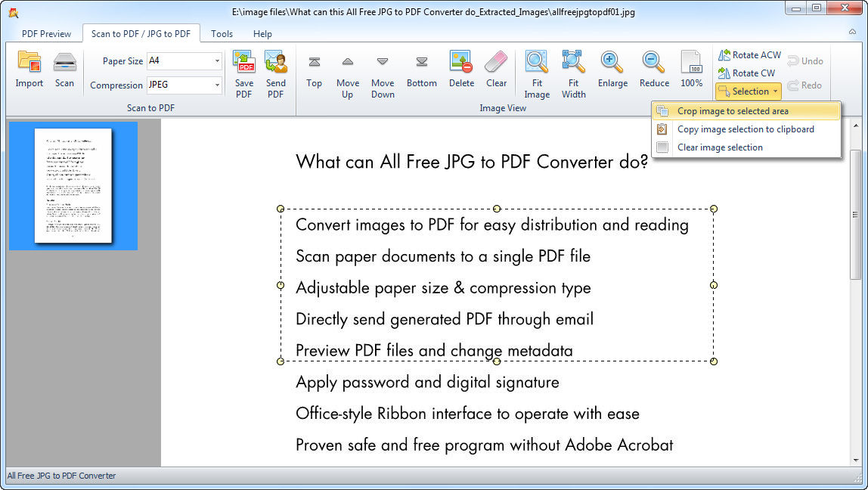Choose Clear image selection
The width and height of the screenshot is (868, 490).
click(746, 147)
